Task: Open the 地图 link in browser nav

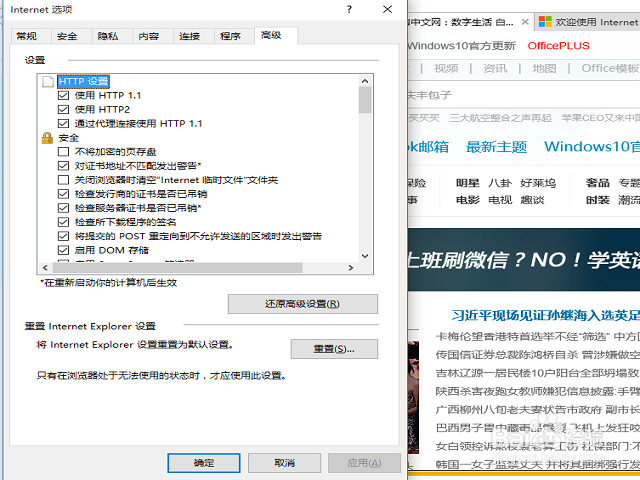Action: pyautogui.click(x=544, y=68)
